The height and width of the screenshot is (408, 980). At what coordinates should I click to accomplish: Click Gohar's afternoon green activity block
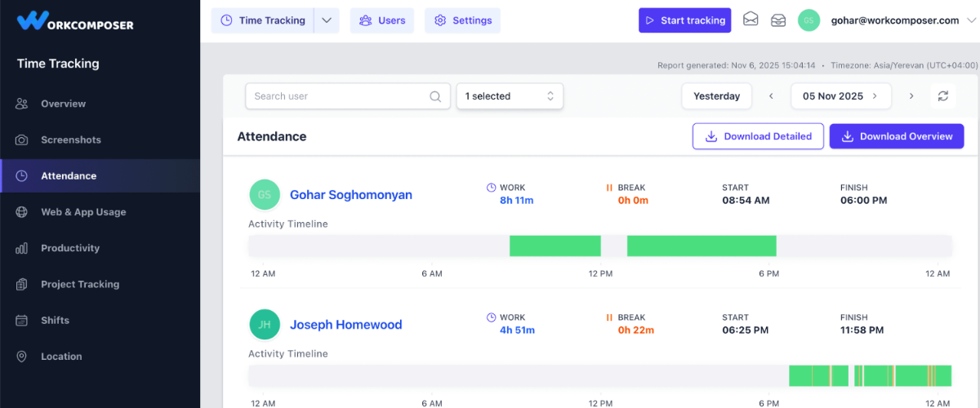point(702,246)
